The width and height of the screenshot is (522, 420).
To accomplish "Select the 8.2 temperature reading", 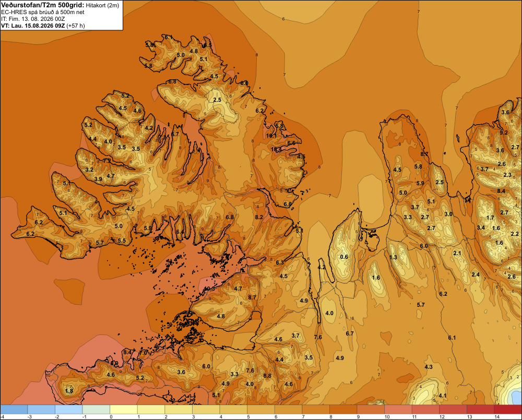I will 259,217.
